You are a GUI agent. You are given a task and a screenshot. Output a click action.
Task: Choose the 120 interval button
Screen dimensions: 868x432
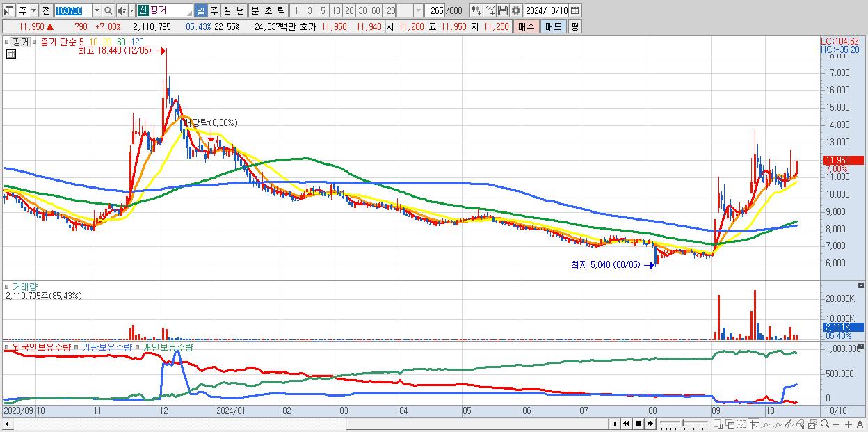pos(389,10)
